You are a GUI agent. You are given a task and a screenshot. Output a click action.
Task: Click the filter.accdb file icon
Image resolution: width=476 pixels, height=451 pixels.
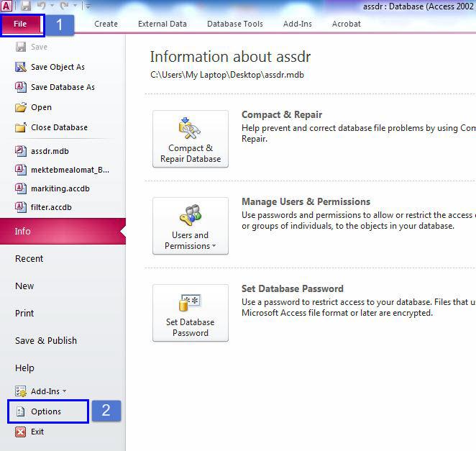tap(21, 207)
